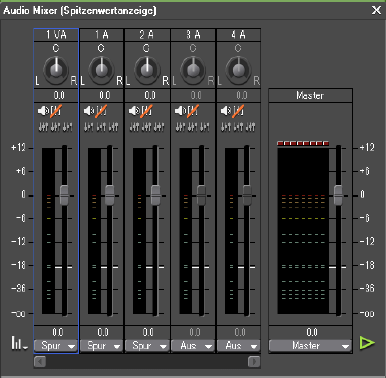
Task: Enable gang 1 fader link on 1 VA
Action: tap(43, 127)
